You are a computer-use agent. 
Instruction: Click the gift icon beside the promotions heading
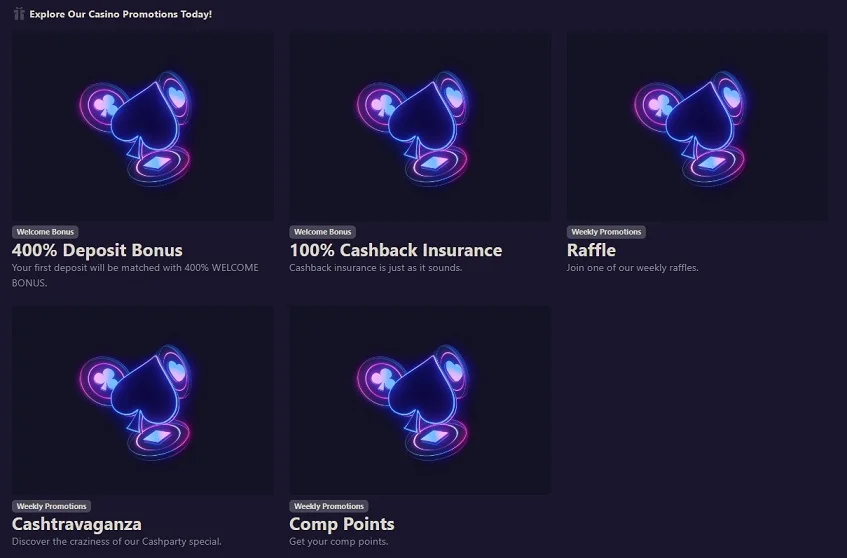(19, 14)
